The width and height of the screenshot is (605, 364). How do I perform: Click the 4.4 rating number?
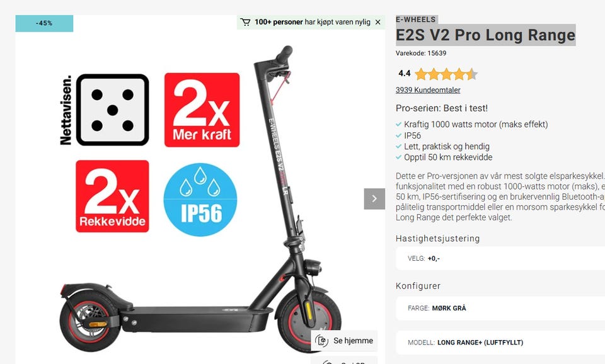(x=405, y=73)
